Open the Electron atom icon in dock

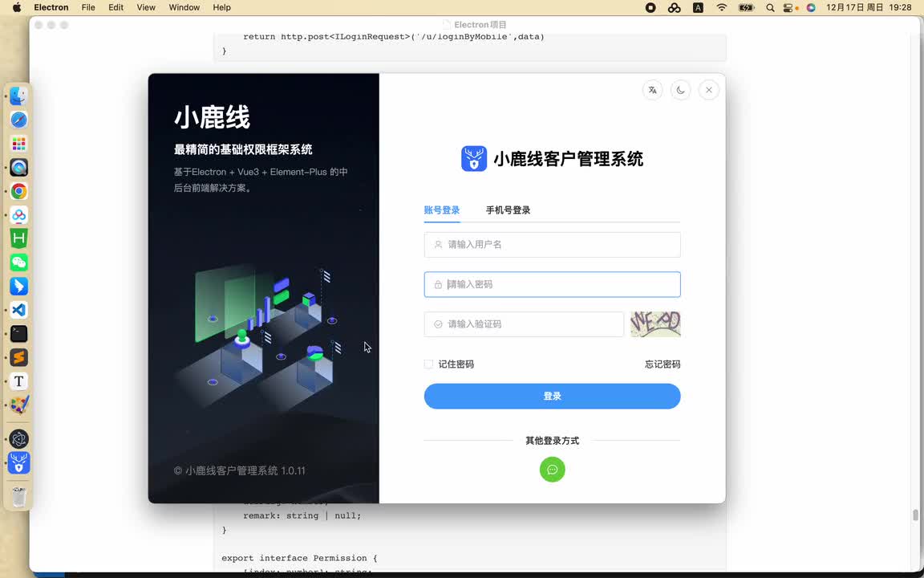pyautogui.click(x=19, y=439)
